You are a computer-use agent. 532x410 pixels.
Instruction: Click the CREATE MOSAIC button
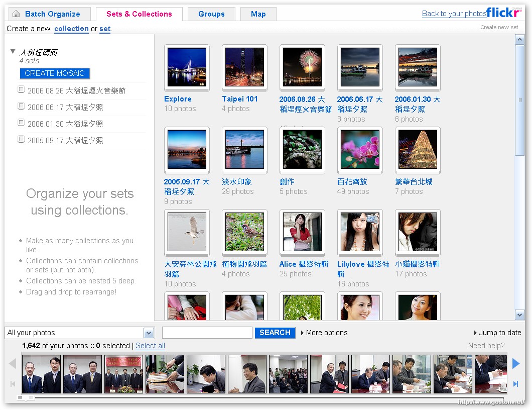point(55,73)
